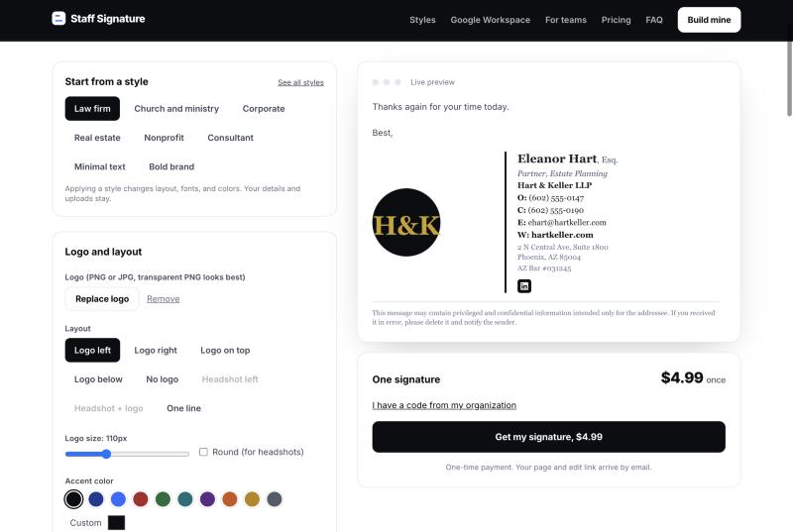Select the Law firm style
This screenshot has width=793, height=532.
pyautogui.click(x=92, y=109)
